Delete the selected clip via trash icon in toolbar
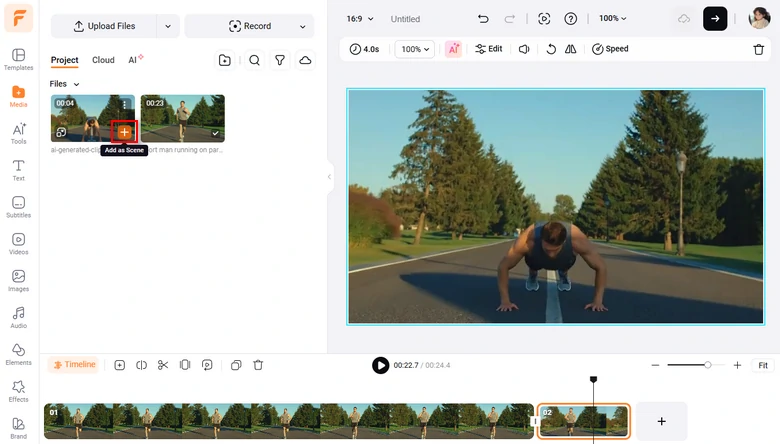This screenshot has width=780, height=444. click(759, 49)
